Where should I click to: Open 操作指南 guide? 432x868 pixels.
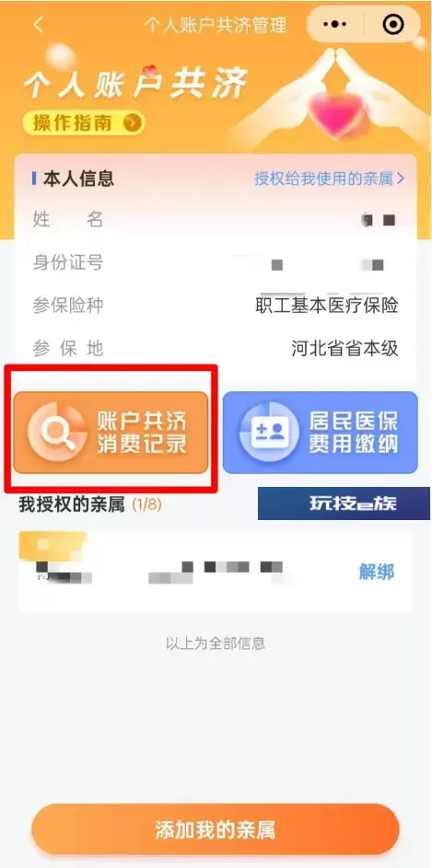(84, 123)
